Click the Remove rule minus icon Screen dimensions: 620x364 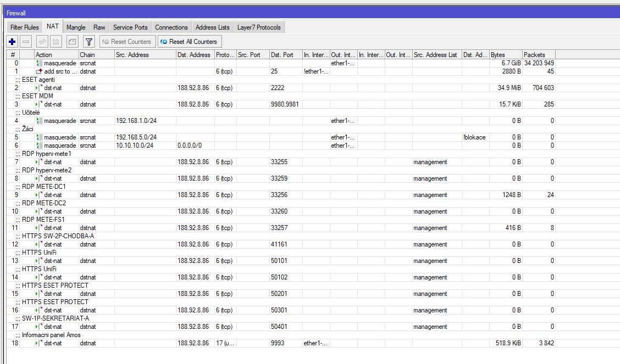(26, 42)
